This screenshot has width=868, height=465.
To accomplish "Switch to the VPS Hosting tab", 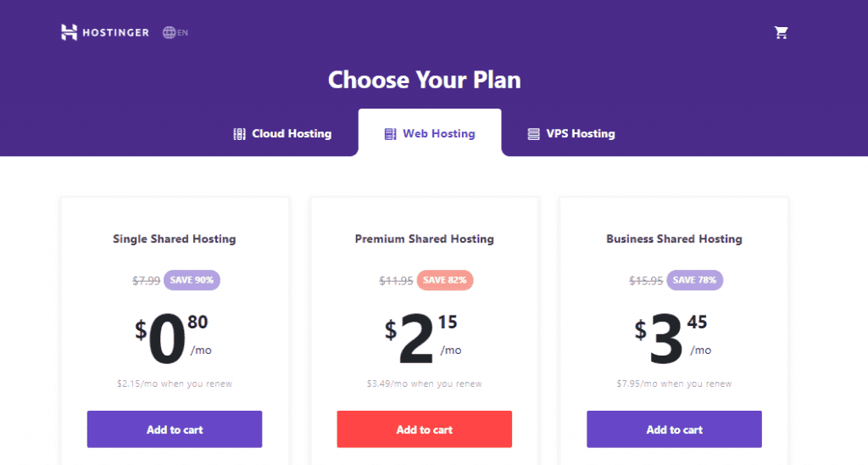I will coord(571,133).
